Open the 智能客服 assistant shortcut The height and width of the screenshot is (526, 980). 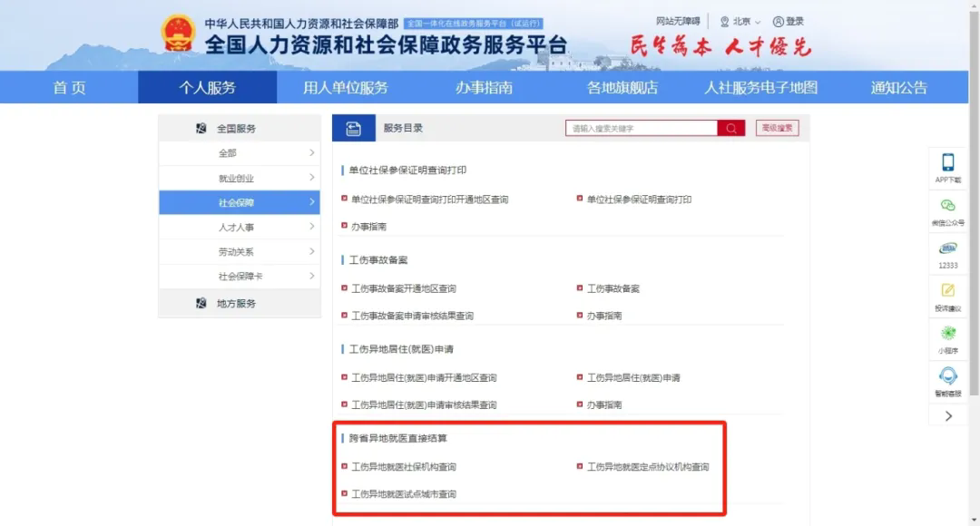[x=947, y=382]
